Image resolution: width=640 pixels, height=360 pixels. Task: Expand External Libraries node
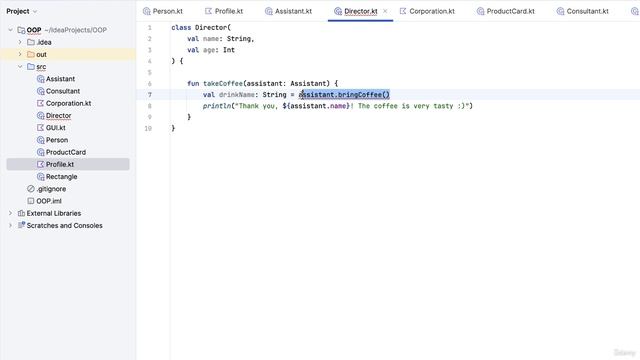point(11,213)
